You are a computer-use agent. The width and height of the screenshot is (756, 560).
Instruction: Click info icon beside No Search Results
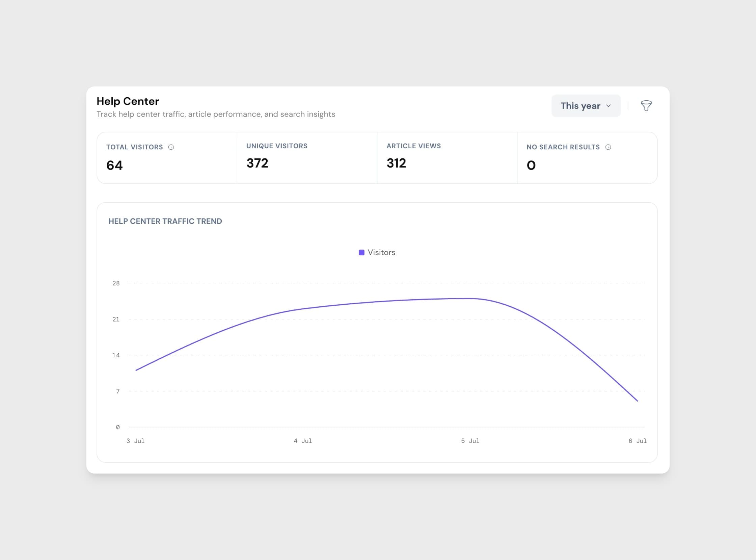tap(608, 147)
